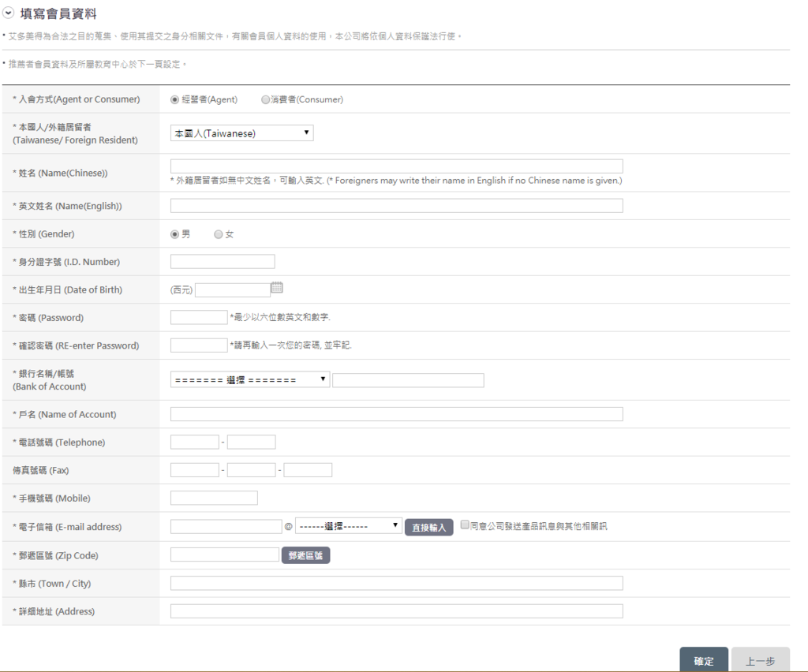The width and height of the screenshot is (808, 672).
Task: Focus the Telephone number second field
Action: [252, 442]
